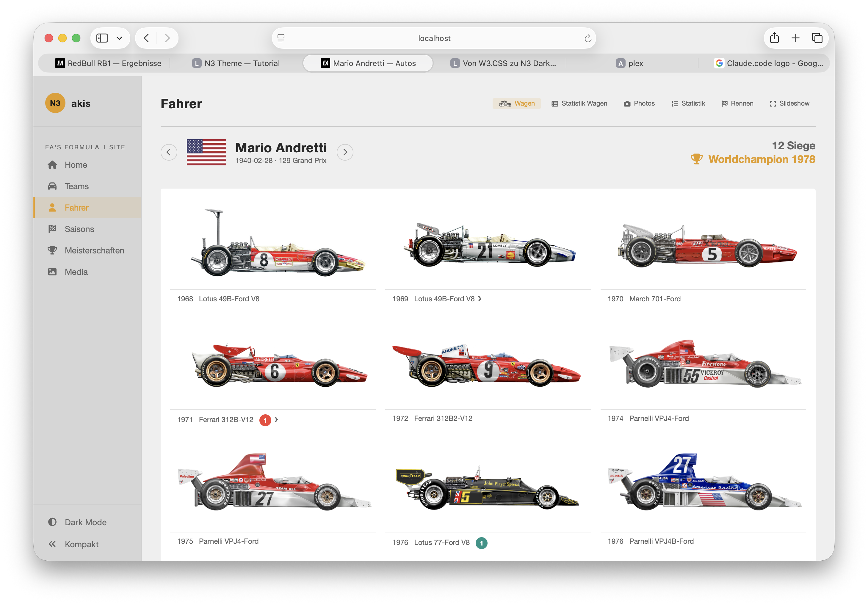The height and width of the screenshot is (605, 868).
Task: Go forward with Safari forward arrow
Action: [167, 38]
